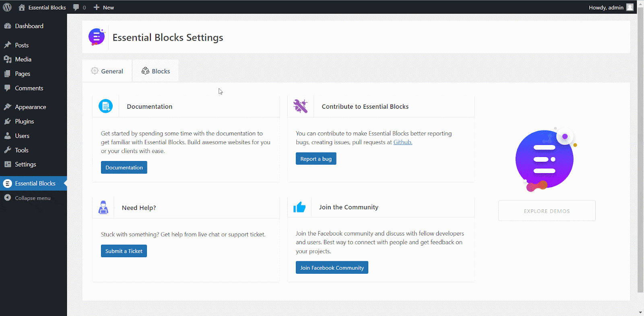
Task: Click the Contribute card bug icon
Action: click(x=300, y=106)
